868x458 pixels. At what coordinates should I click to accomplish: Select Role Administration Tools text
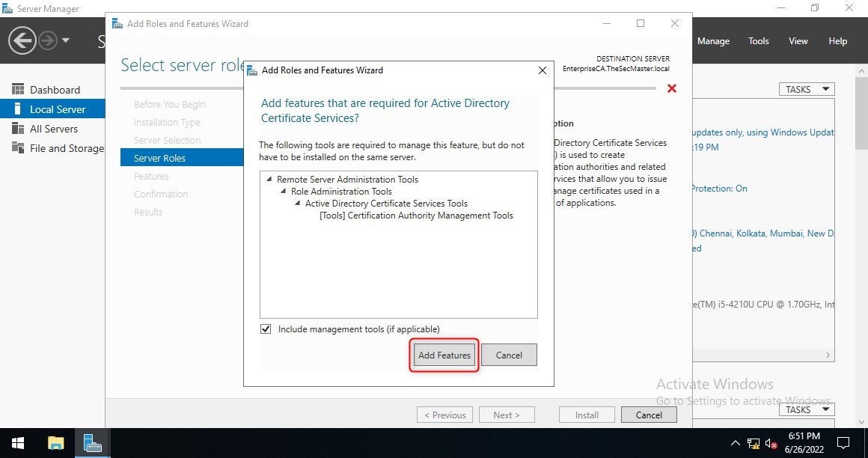pyautogui.click(x=341, y=191)
